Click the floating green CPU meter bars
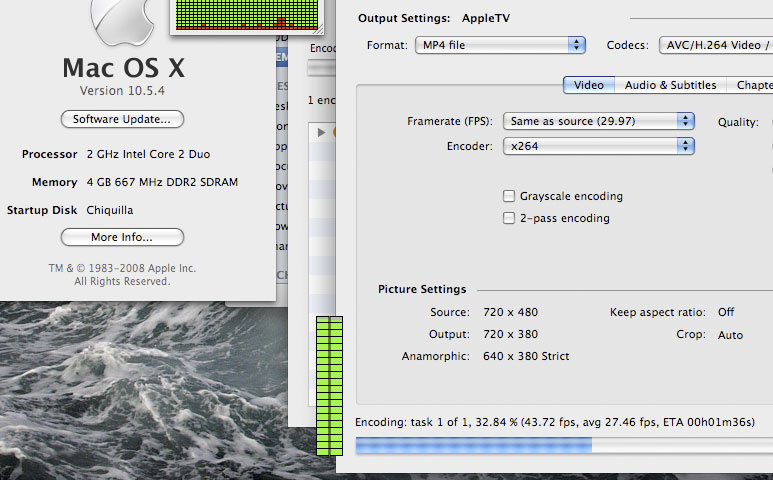Screen dimensions: 773x480 click(x=329, y=386)
